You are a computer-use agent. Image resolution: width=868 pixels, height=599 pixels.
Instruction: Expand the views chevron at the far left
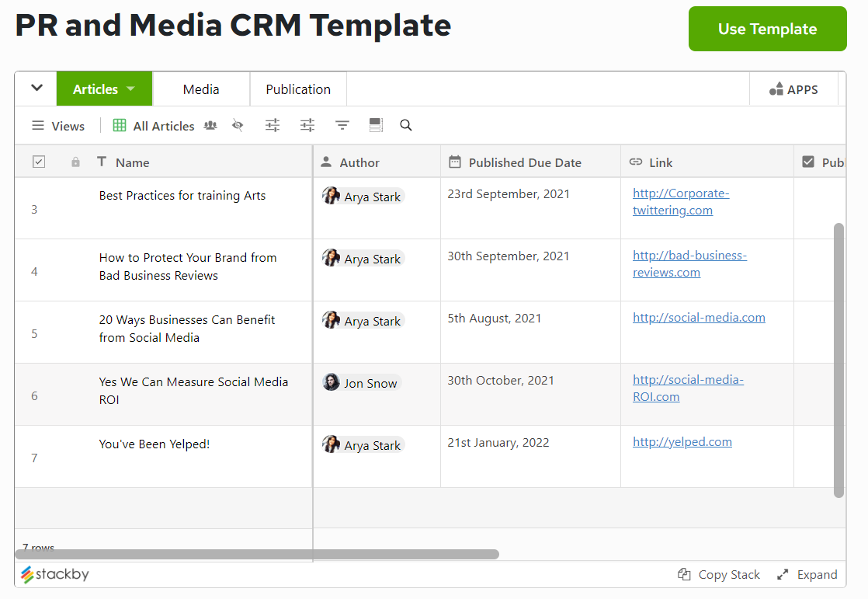(x=35, y=88)
